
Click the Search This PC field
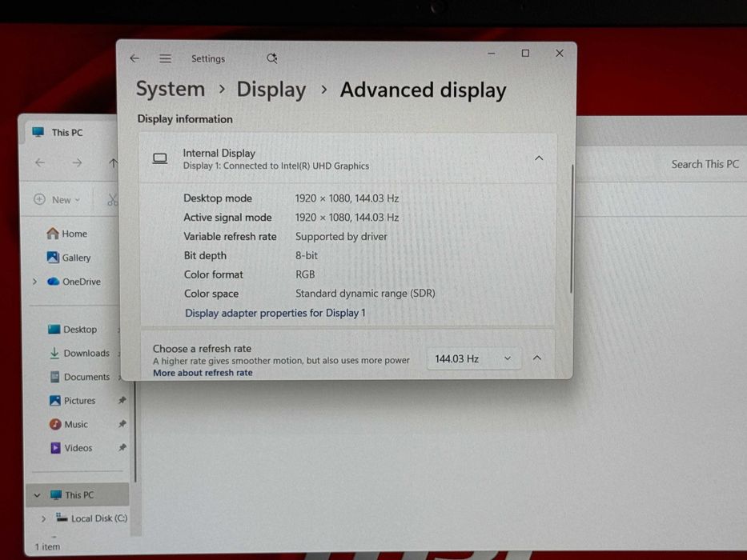(x=705, y=164)
